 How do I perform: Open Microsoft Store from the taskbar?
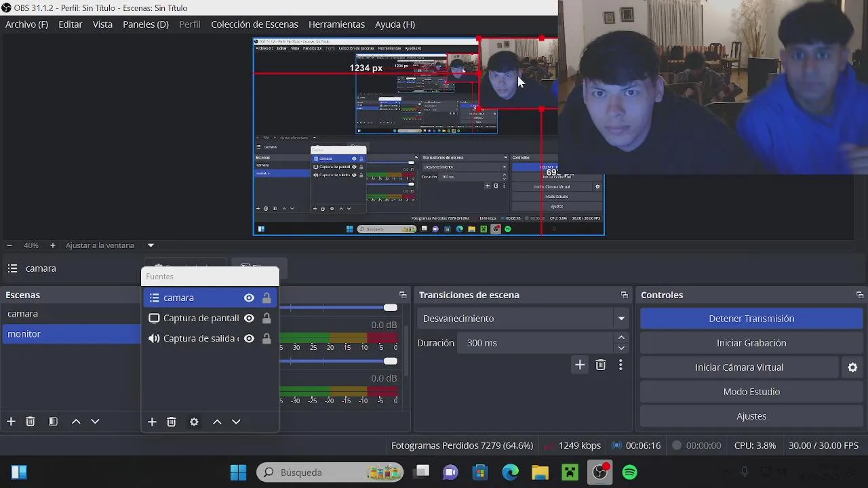coord(480,472)
